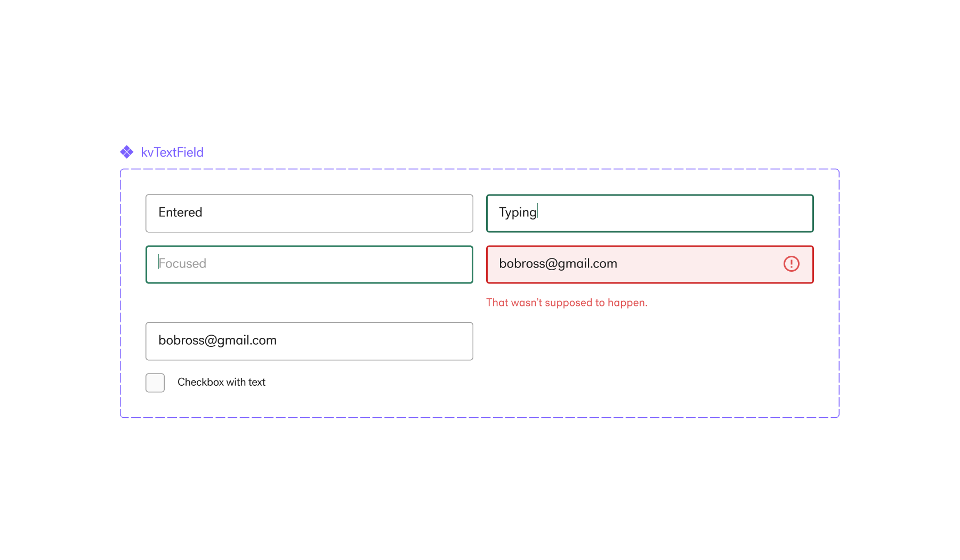
Task: Click the red error email field
Action: point(650,264)
